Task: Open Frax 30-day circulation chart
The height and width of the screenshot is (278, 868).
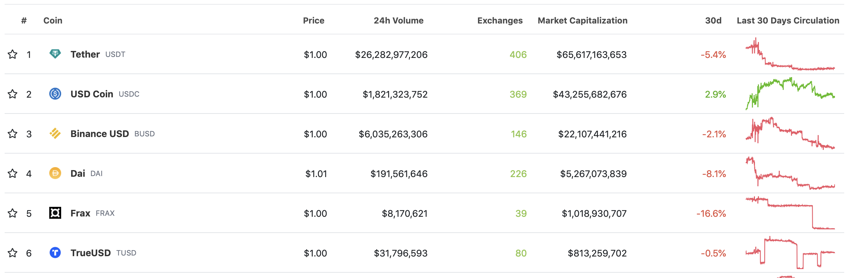Action: tap(790, 213)
